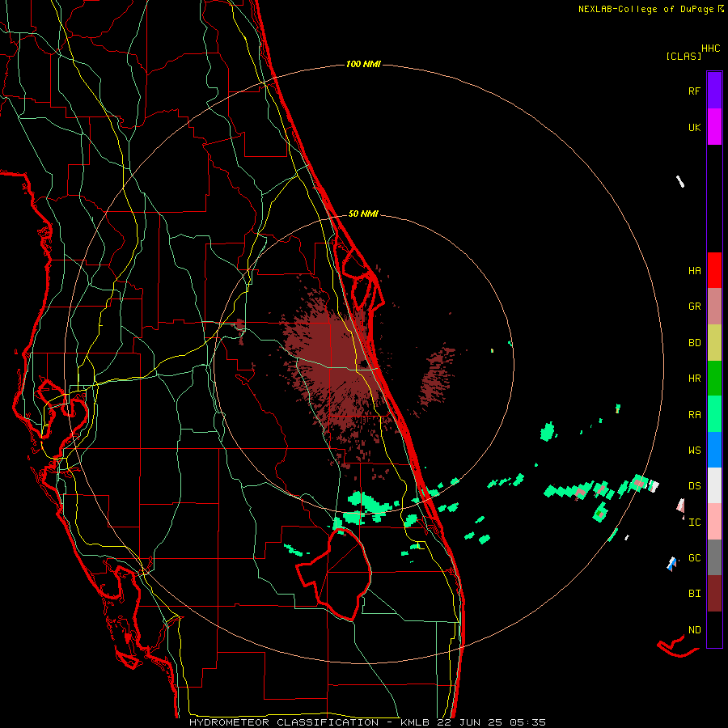Image resolution: width=728 pixels, height=728 pixels.
Task: Click the GC gray legend color block
Action: coord(714,557)
